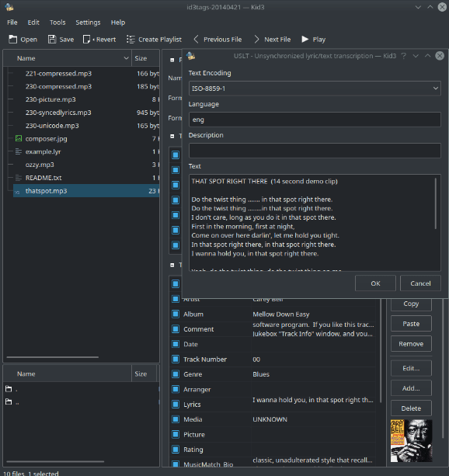Click the vertical scrollbar in lyrics text box

[x=436, y=203]
